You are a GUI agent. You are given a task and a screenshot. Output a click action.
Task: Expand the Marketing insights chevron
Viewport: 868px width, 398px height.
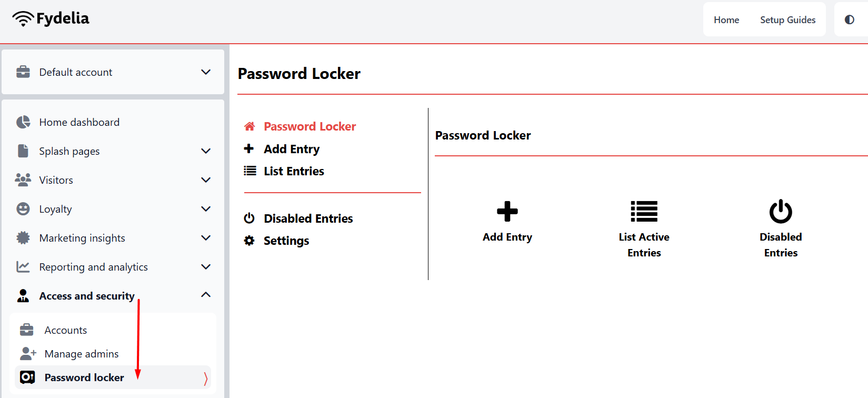(x=206, y=238)
